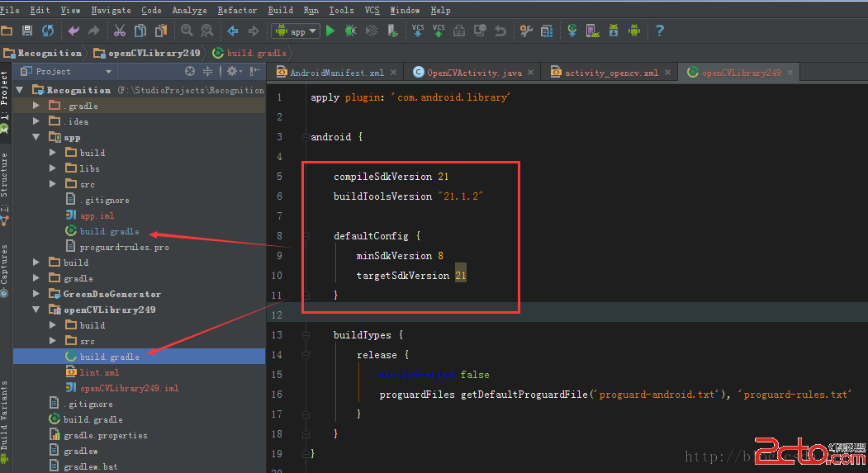Fold the defaultConfig block in gutter
868x473 pixels.
[306, 236]
